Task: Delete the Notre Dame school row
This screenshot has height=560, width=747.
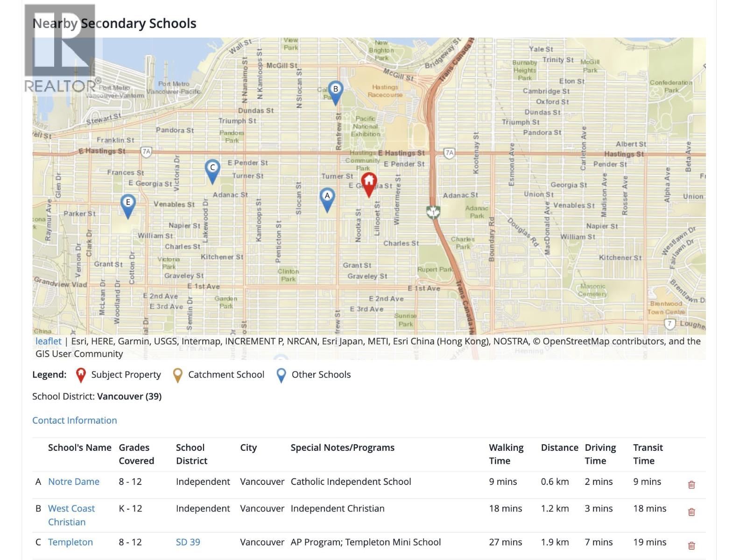Action: pos(691,484)
